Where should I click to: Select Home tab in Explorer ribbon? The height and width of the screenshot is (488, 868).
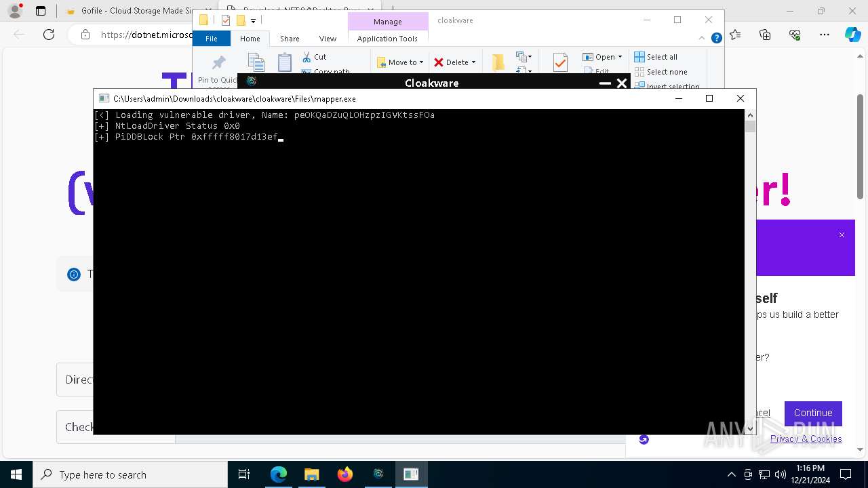250,39
